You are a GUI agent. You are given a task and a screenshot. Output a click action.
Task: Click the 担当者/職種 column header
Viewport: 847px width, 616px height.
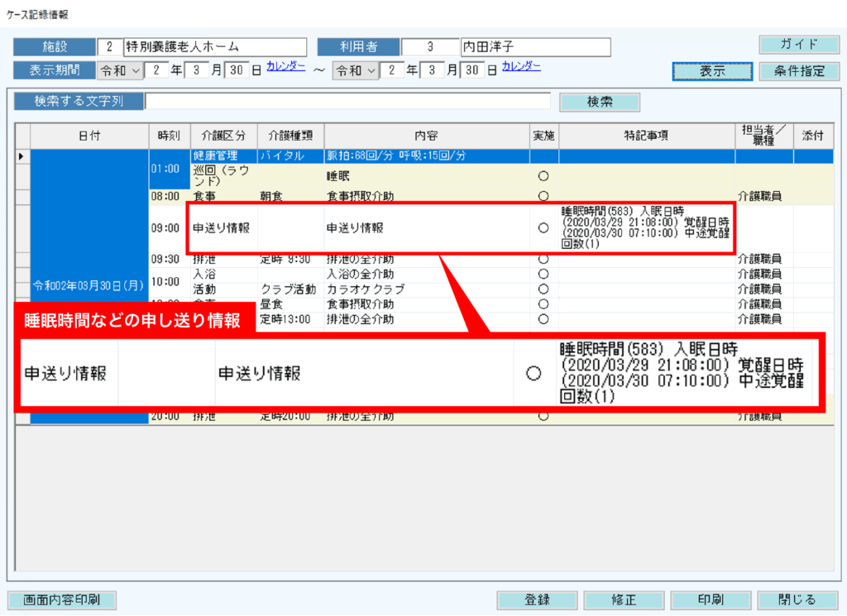(x=763, y=136)
